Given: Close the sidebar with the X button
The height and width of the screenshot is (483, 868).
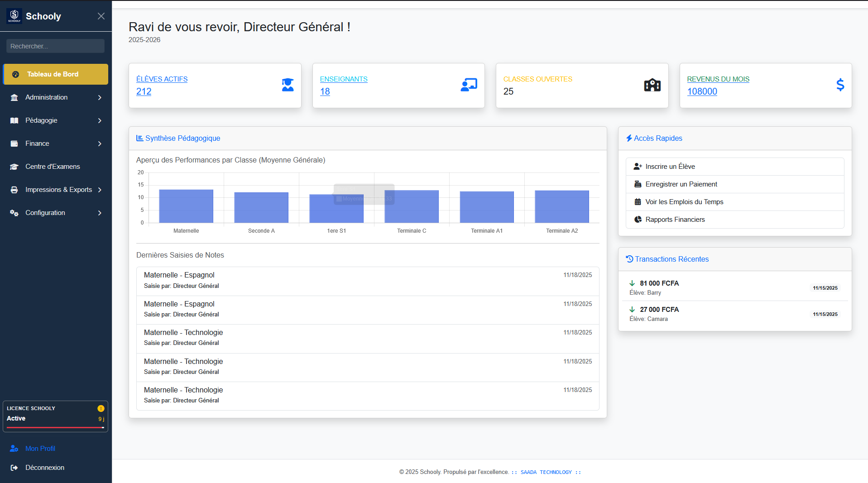Looking at the screenshot, I should coord(101,16).
